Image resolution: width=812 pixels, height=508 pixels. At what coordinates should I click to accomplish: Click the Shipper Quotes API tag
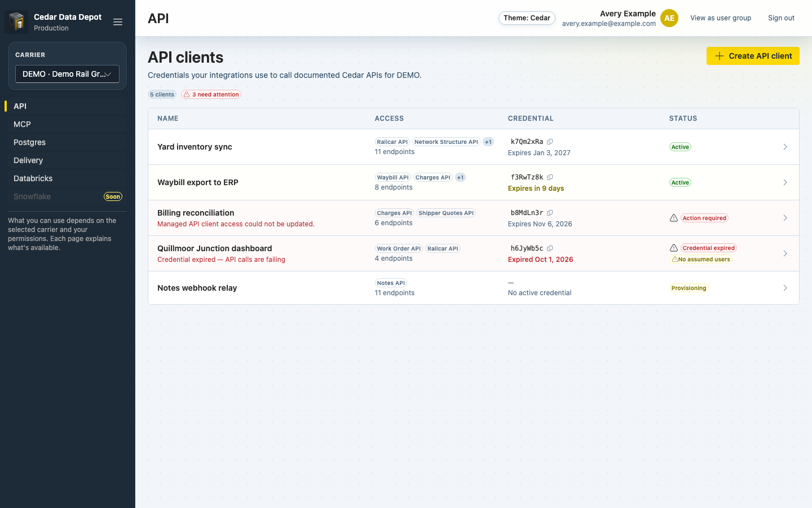coord(446,213)
